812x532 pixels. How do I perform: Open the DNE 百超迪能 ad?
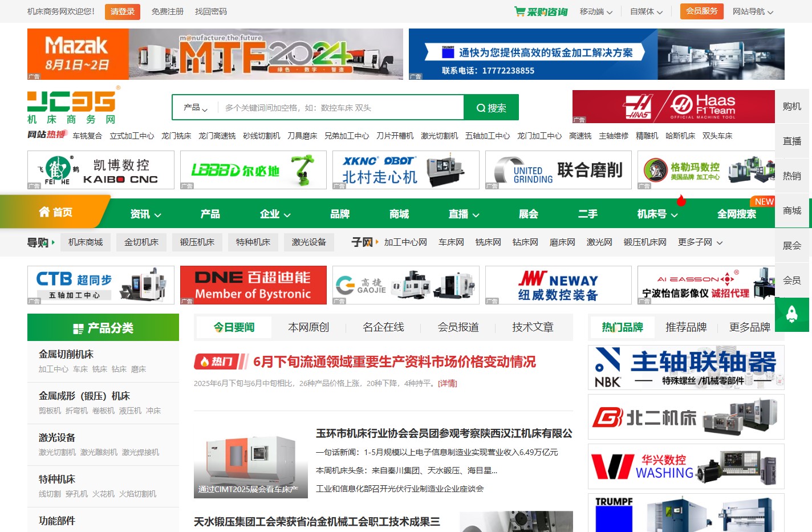pyautogui.click(x=253, y=285)
